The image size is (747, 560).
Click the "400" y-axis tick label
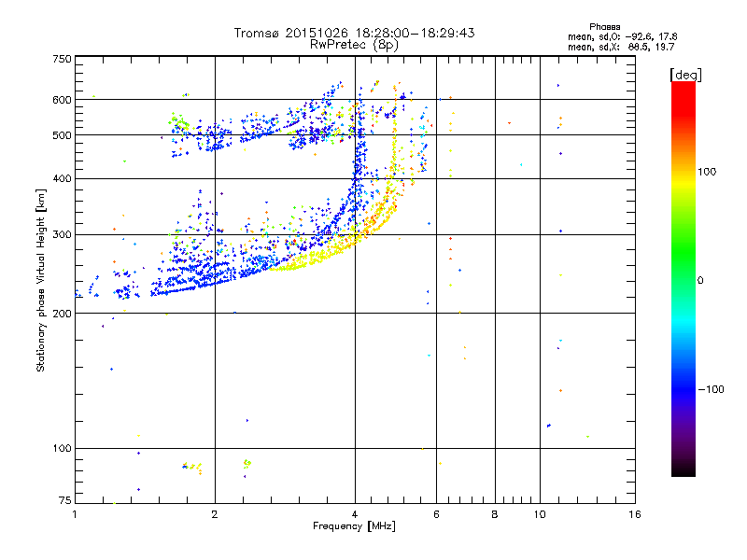[x=63, y=179]
